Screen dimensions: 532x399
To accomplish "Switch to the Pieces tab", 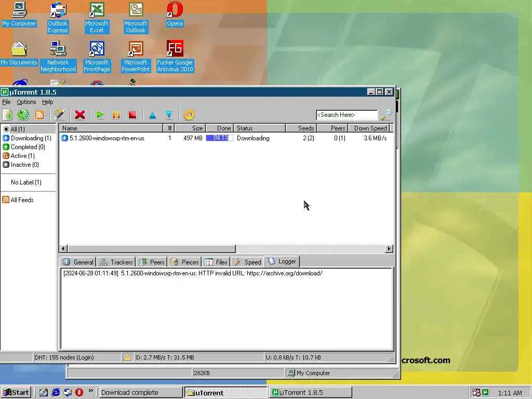I will (184, 262).
